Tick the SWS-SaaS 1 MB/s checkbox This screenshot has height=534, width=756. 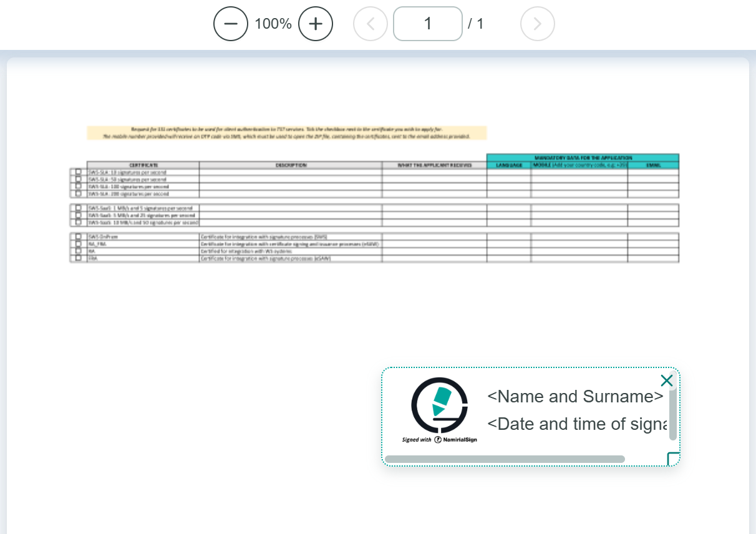[x=79, y=208]
